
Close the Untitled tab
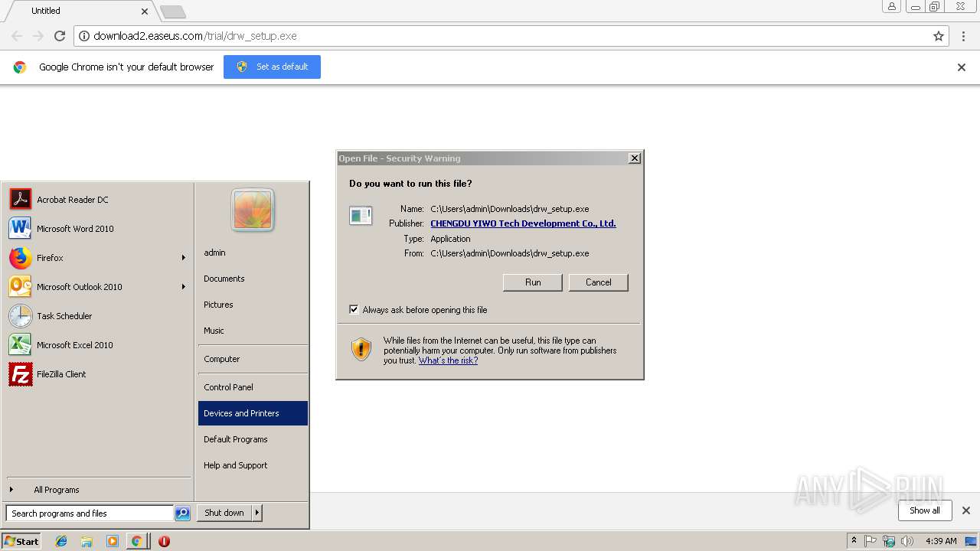click(x=145, y=11)
